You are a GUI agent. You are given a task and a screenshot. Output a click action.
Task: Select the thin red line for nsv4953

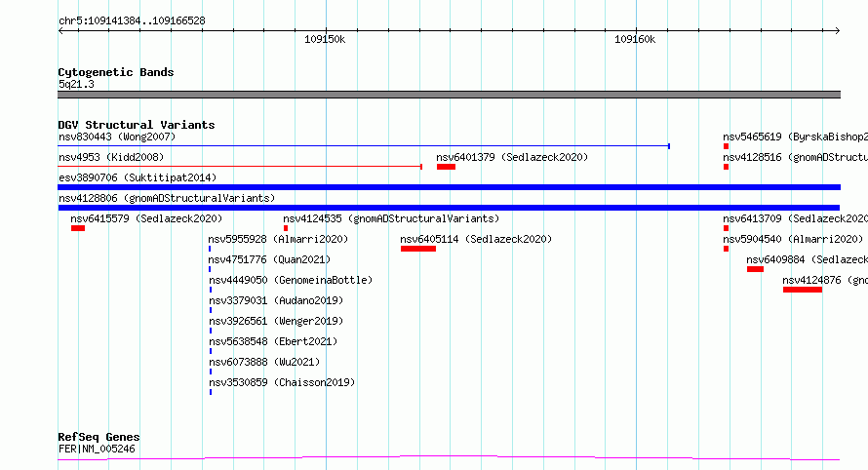tap(240, 167)
